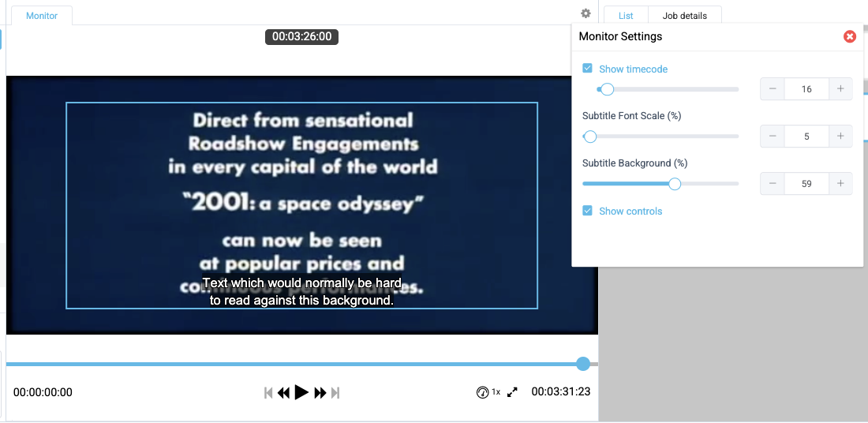Click the subtitle text in the video

[301, 292]
